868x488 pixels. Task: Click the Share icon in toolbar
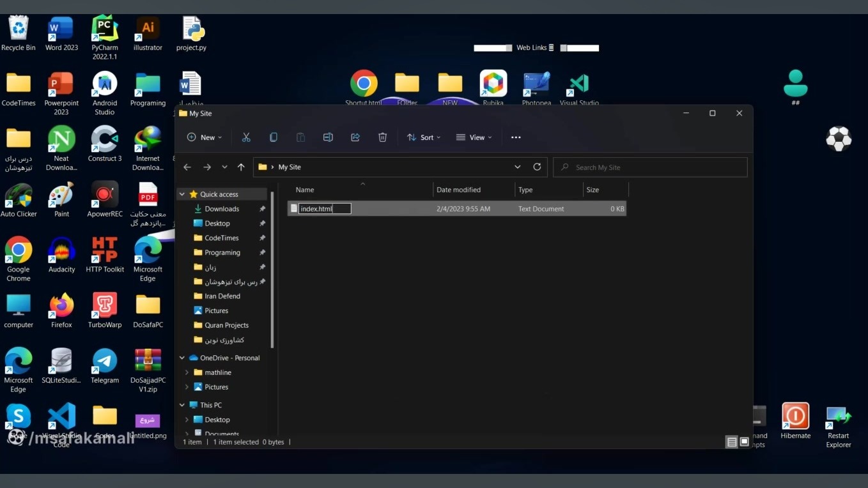(x=355, y=137)
